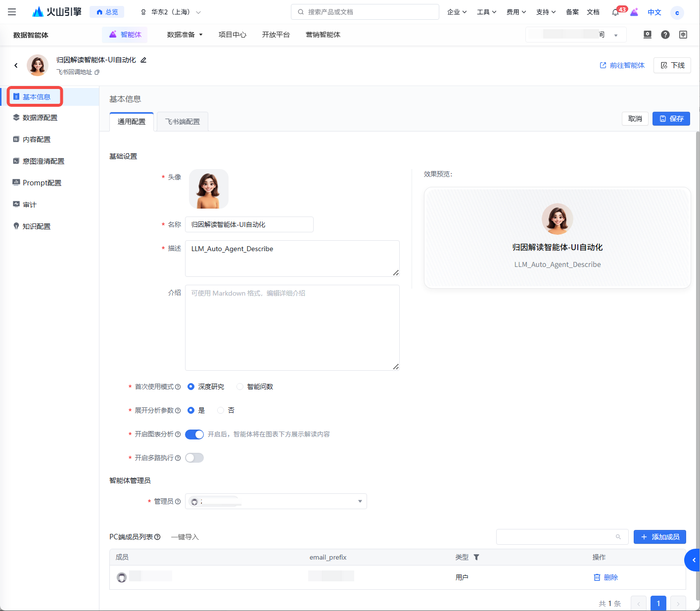Viewport: 700px width, 611px height.
Task: Show help for 开启多路执行
Action: coord(178,458)
